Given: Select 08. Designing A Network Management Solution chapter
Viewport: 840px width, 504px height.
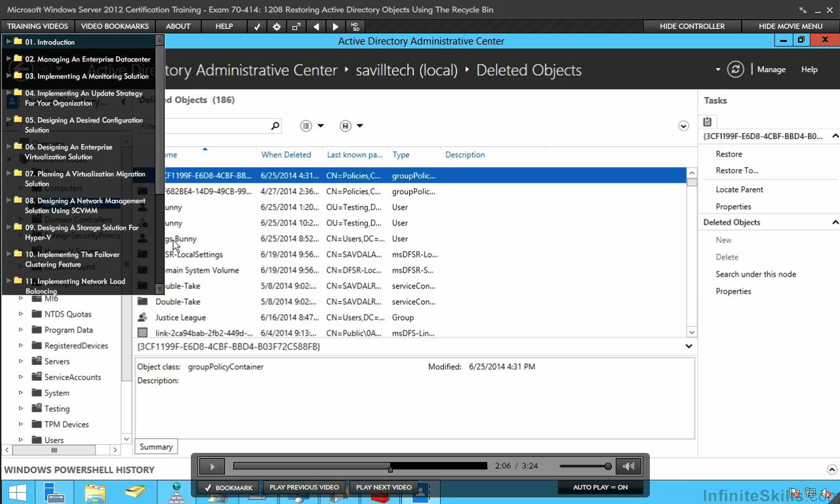Looking at the screenshot, I should [85, 206].
